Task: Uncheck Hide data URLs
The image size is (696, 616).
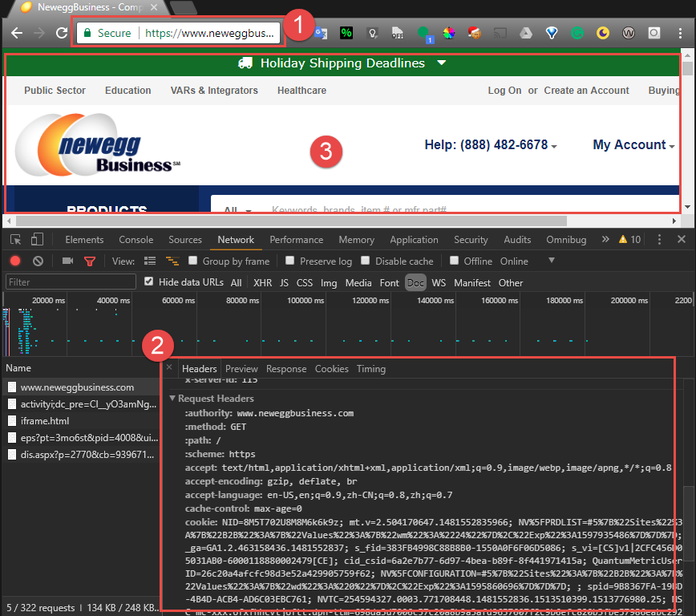Action: click(148, 282)
